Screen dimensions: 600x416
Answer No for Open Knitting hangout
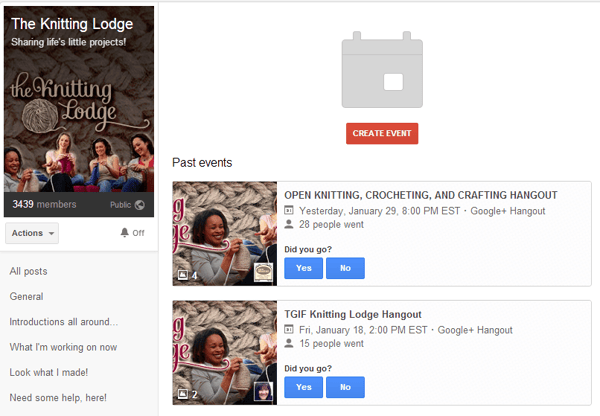pos(345,268)
